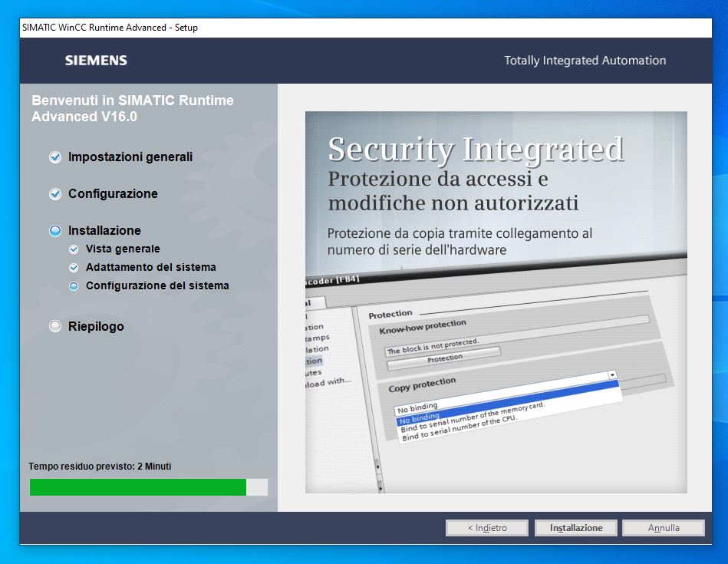The height and width of the screenshot is (564, 728).
Task: Click the grey bullet icon beside Riepilogo
Action: (x=55, y=326)
